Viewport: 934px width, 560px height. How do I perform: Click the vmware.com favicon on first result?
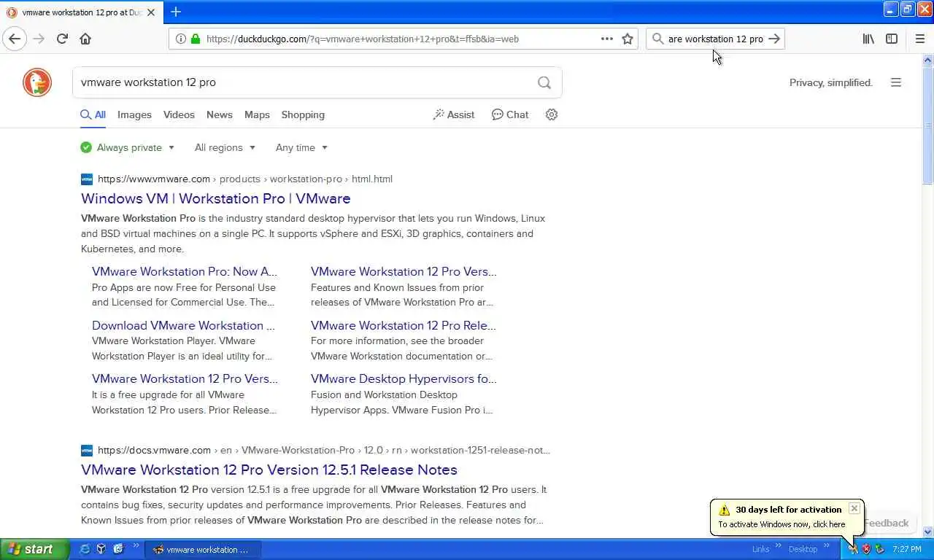click(87, 179)
